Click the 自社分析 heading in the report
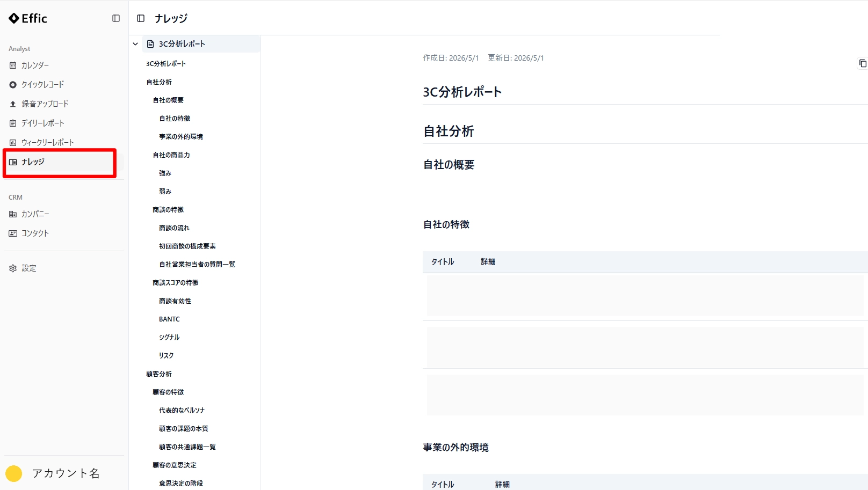Screen dimensions: 868x490 449,131
